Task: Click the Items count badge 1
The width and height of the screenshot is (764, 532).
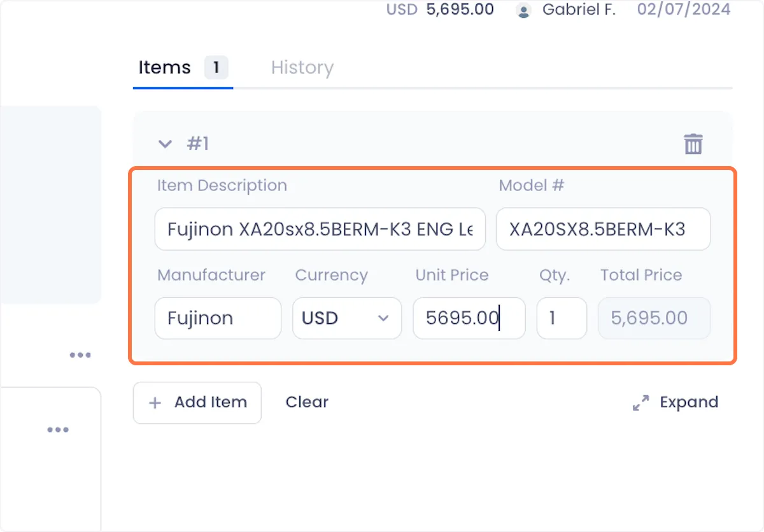Action: (x=216, y=67)
